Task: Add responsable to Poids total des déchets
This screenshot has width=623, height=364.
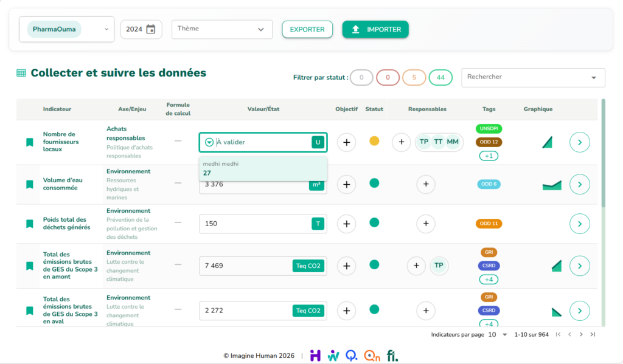Action: tap(426, 224)
